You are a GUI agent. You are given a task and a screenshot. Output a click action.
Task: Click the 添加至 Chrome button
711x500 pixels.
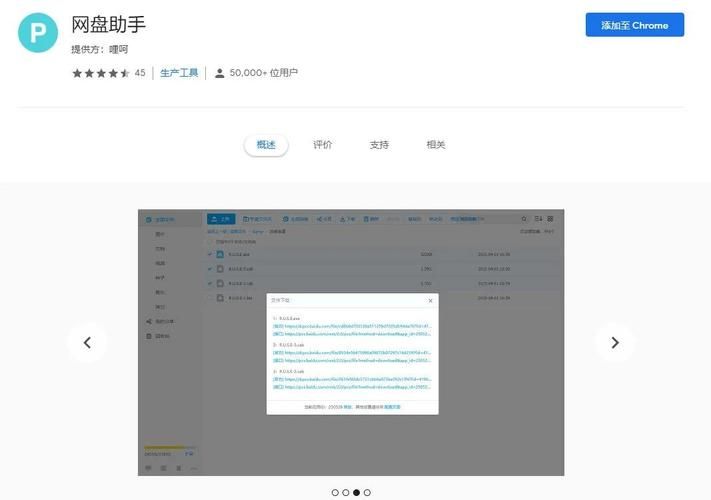[634, 25]
